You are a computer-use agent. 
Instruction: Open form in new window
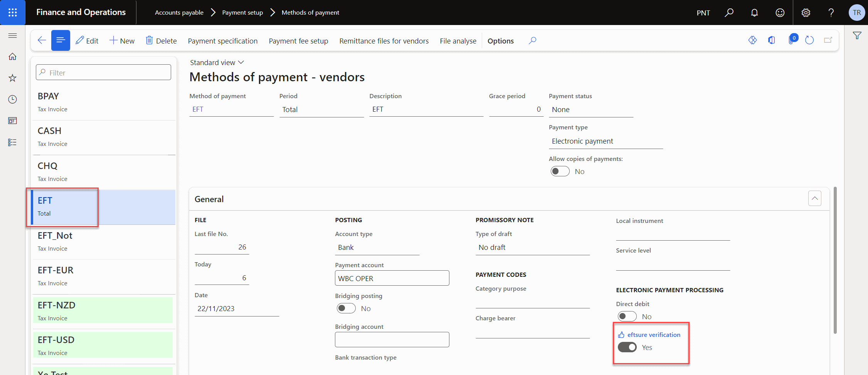(x=828, y=40)
